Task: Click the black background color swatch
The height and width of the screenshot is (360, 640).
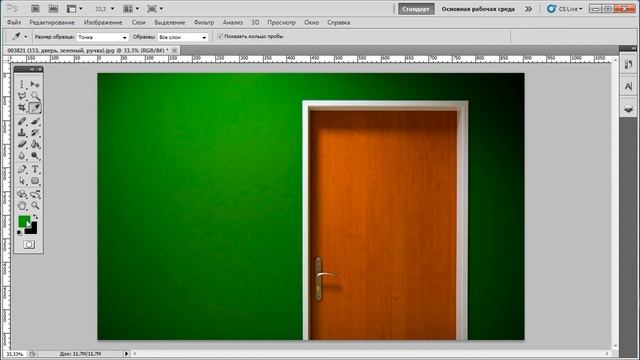Action: 32,229
